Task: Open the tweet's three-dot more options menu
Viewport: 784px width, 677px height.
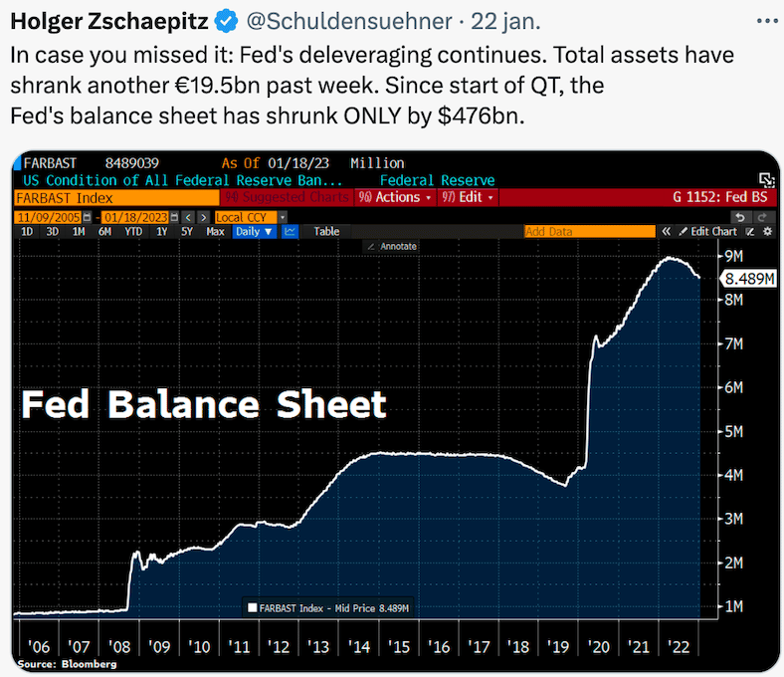Action: (767, 21)
